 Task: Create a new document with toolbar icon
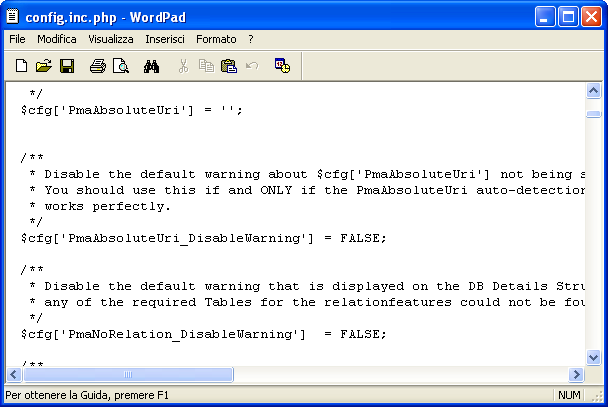click(x=21, y=66)
